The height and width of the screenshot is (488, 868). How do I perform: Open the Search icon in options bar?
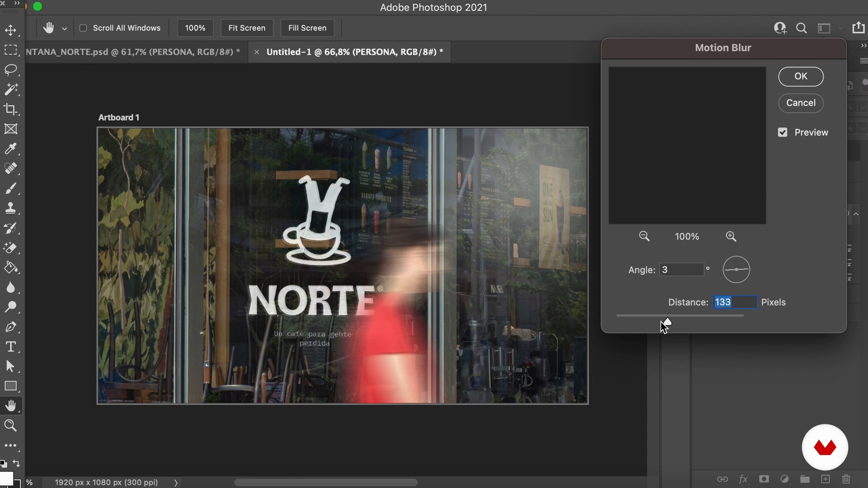point(802,28)
